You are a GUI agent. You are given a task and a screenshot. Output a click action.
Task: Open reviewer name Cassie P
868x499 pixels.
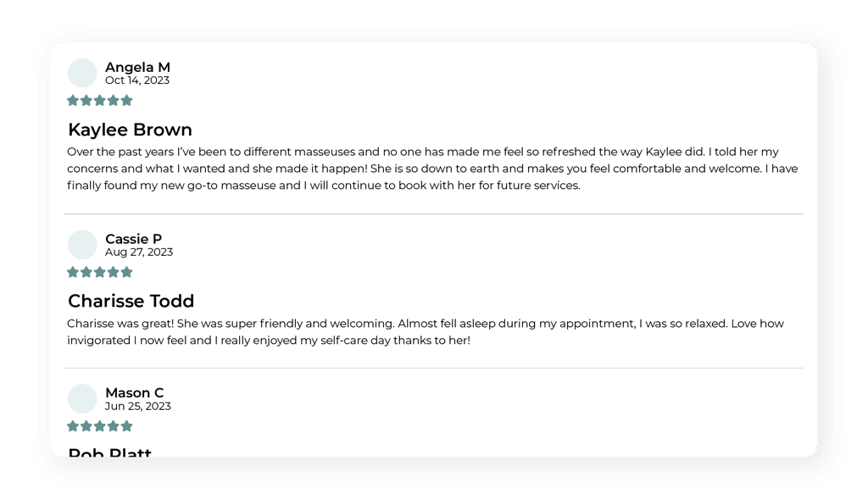tap(133, 239)
